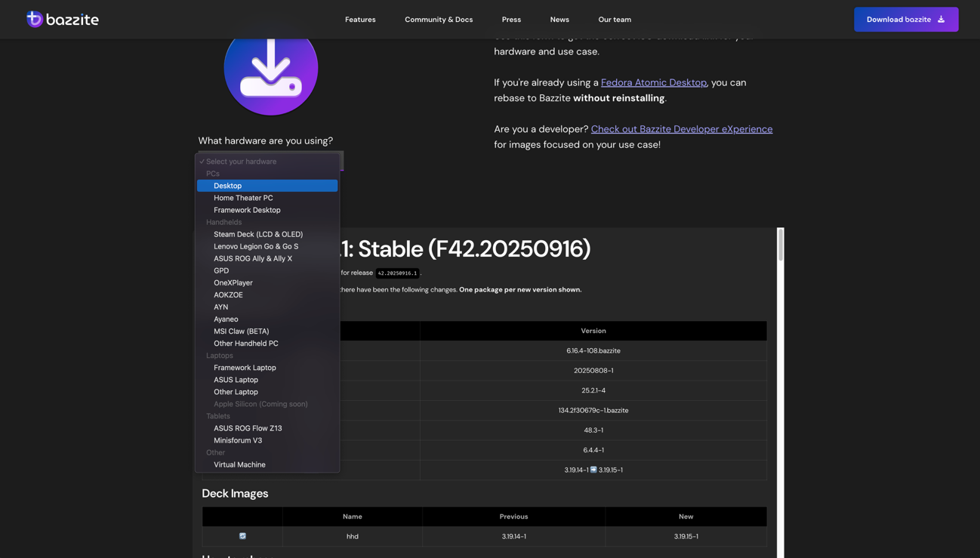Viewport: 980px width, 558px height.
Task: Choose Other Laptop option
Action: (267, 392)
